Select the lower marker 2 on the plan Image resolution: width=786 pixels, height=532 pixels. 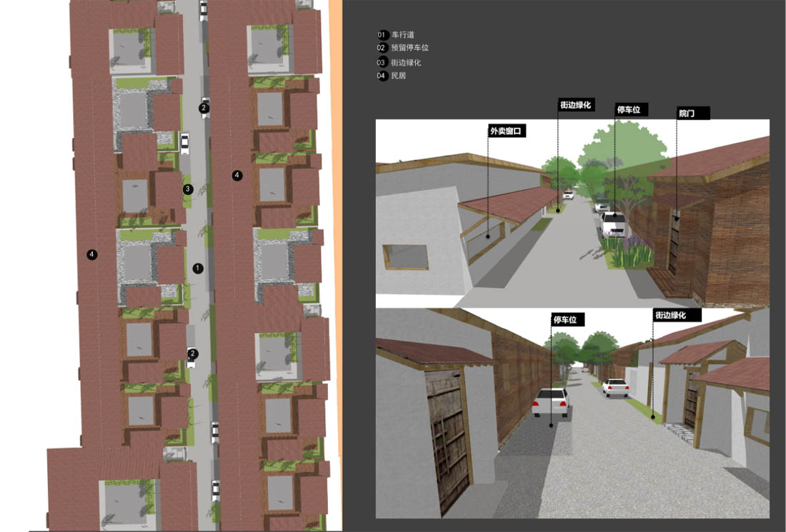tap(193, 353)
